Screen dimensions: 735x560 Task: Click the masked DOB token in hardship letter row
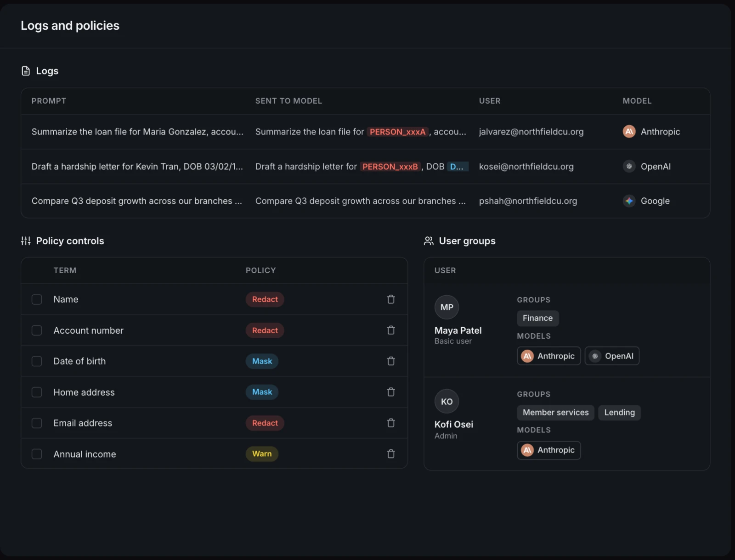click(457, 167)
